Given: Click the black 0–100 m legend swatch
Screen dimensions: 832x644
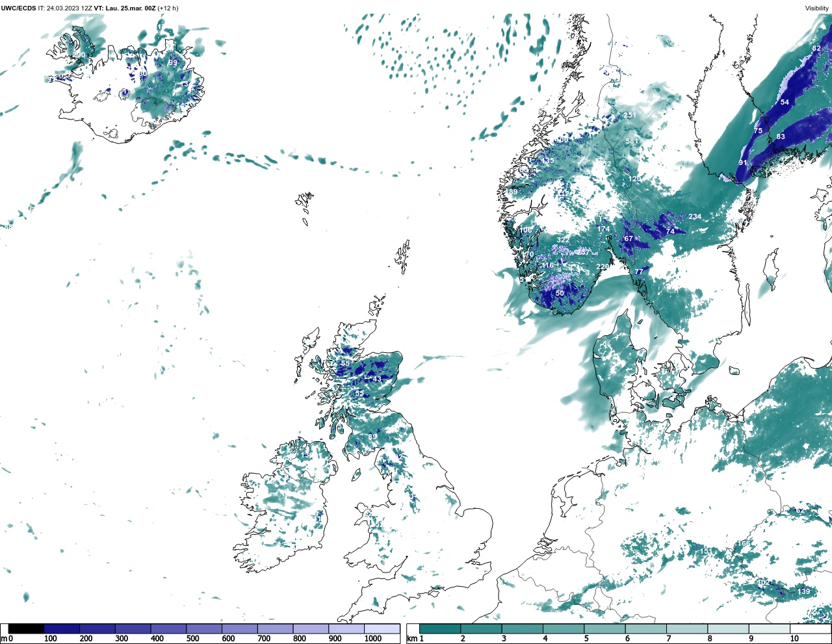Looking at the screenshot, I should [26, 629].
